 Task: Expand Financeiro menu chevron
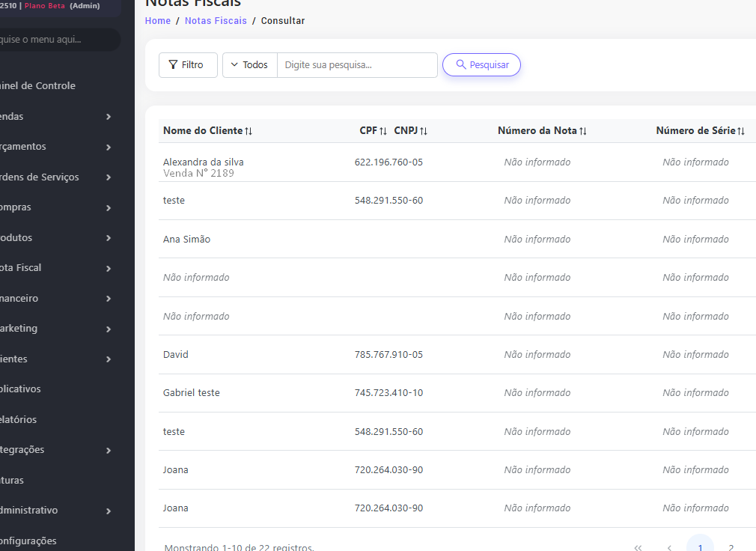point(109,299)
